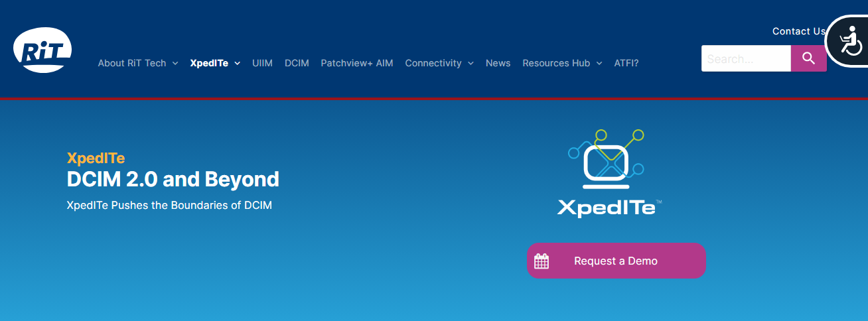Click the Contact Us link
Screen dimensions: 868x321
click(x=798, y=31)
